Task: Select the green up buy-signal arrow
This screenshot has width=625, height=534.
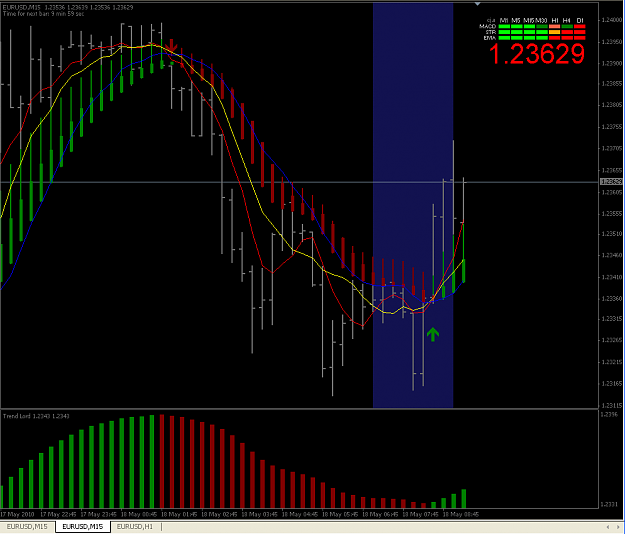Action: (x=433, y=334)
